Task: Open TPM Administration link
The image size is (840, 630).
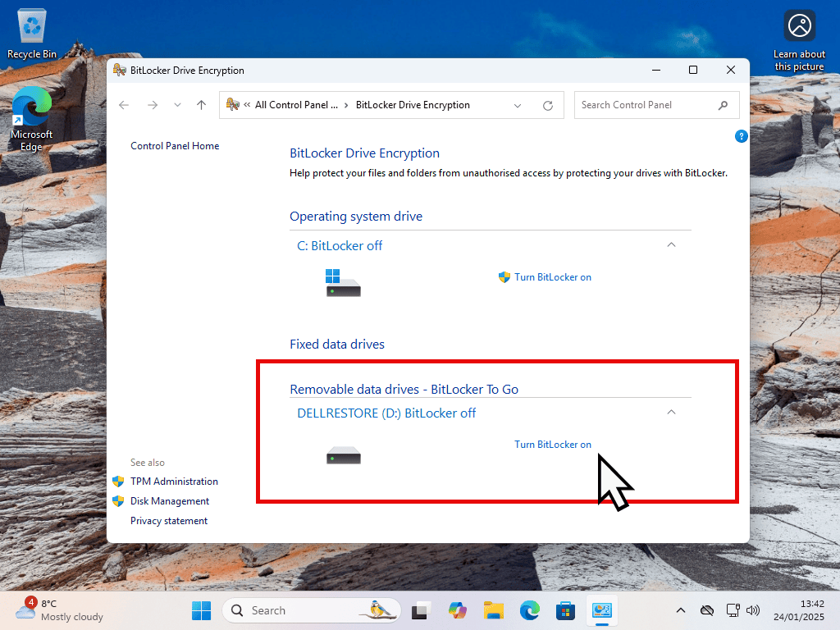Action: [174, 482]
